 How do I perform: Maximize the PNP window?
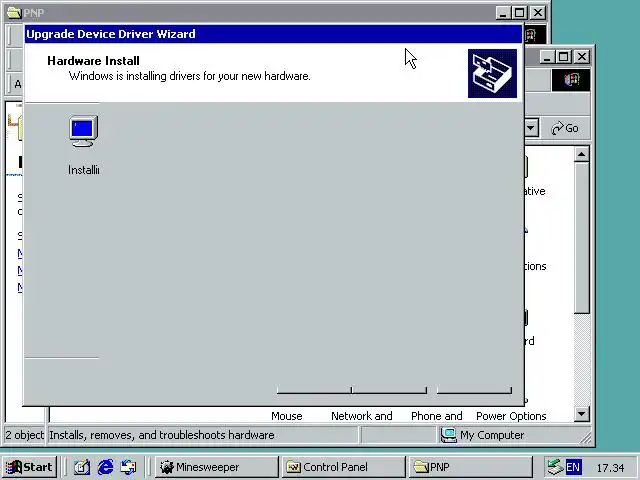[x=520, y=13]
